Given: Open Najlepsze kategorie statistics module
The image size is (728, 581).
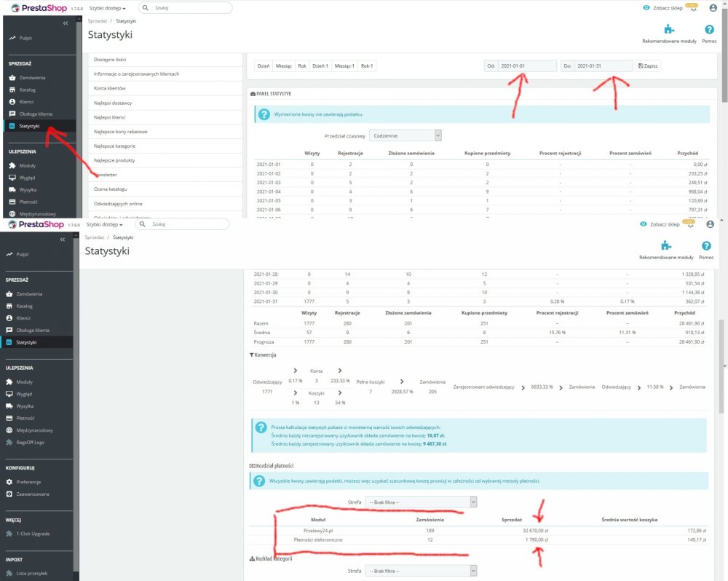Looking at the screenshot, I should tap(165, 146).
